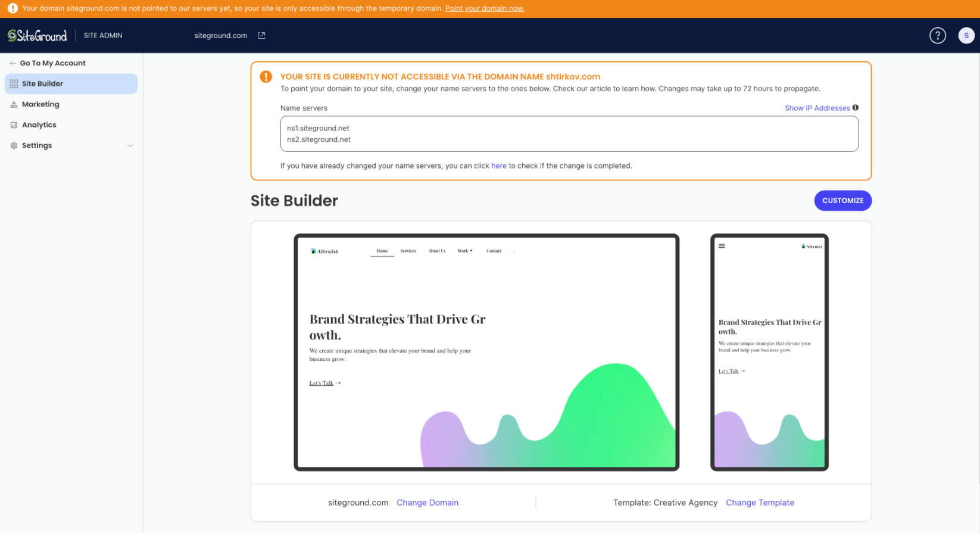This screenshot has height=533, width=980.
Task: Click siteground.com beside Change Domain
Action: point(358,503)
